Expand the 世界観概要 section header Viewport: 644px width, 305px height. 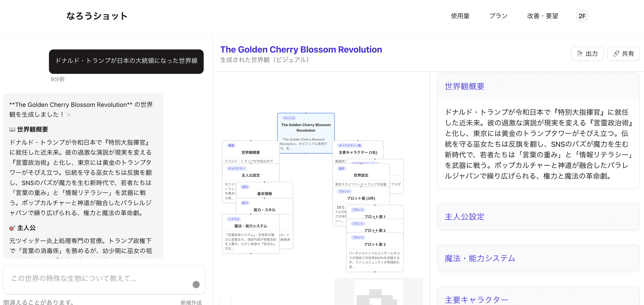coord(538,86)
